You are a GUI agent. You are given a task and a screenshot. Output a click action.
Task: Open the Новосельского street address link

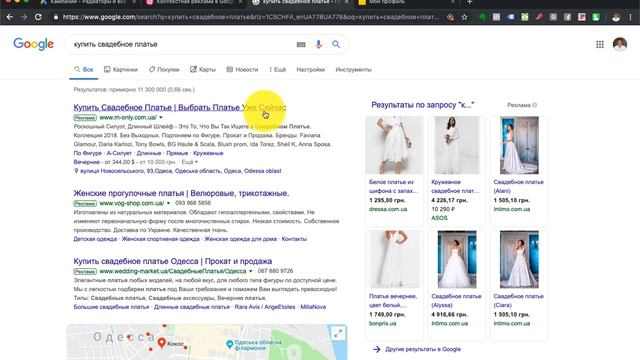(x=180, y=171)
